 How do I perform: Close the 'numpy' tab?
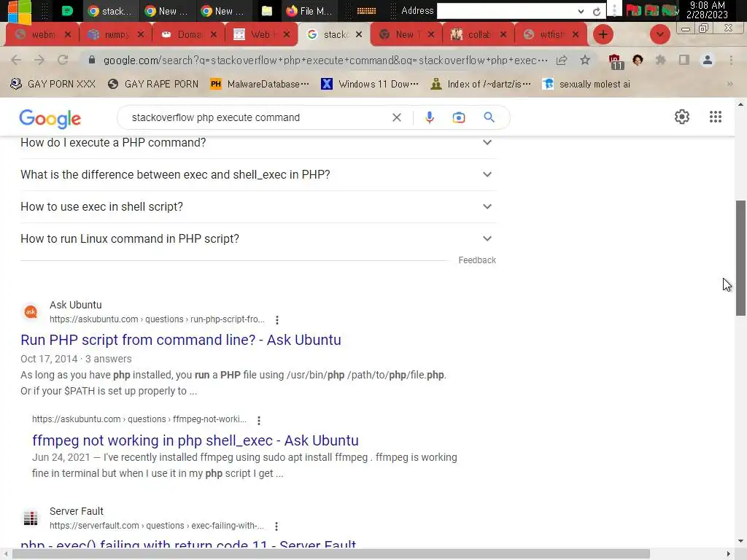coord(141,34)
